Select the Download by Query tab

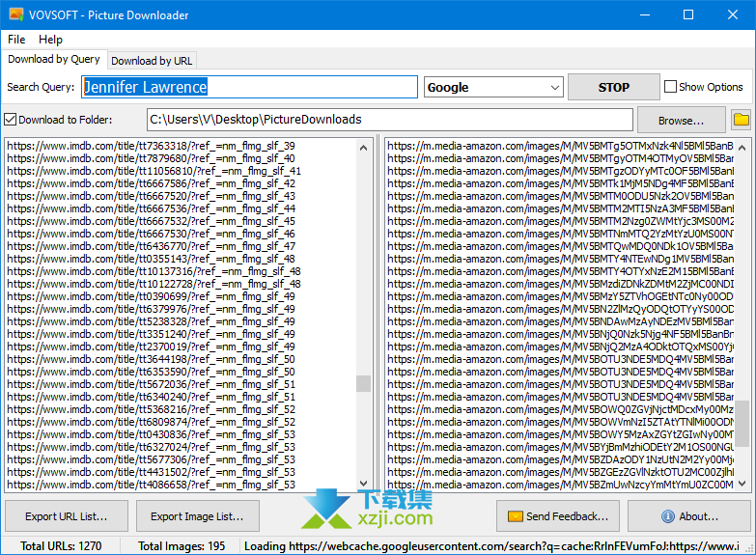[x=54, y=59]
